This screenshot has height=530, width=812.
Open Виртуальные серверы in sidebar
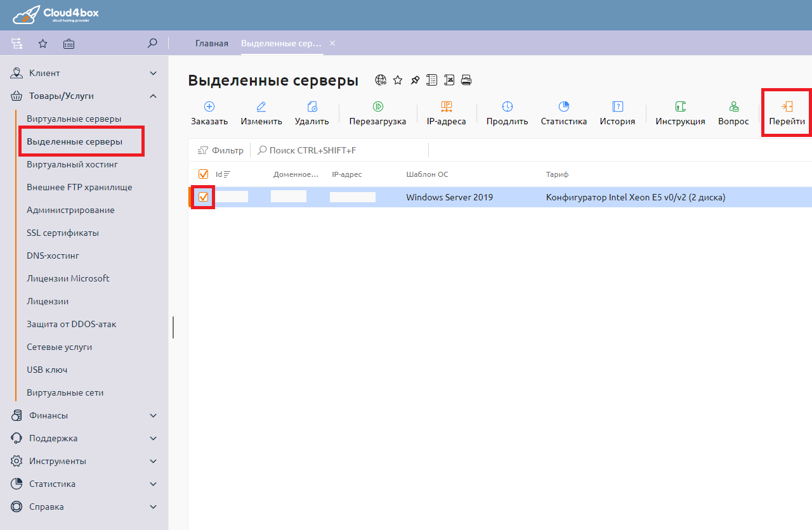(x=74, y=119)
